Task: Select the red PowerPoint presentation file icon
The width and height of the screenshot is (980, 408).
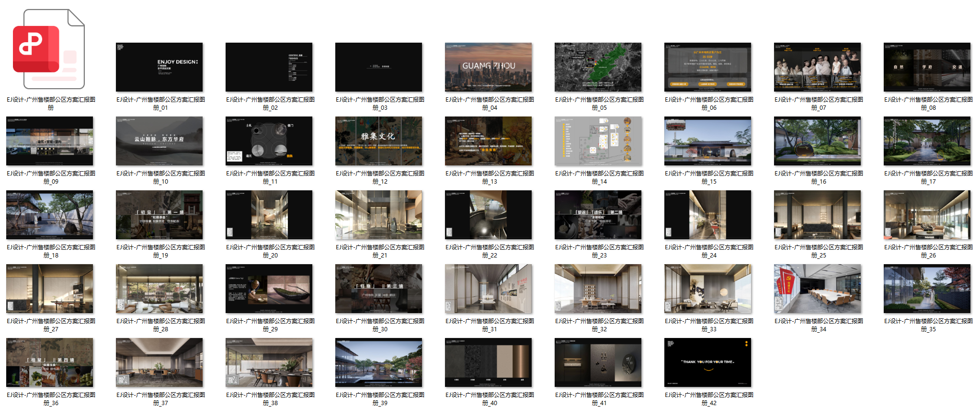Action: tap(49, 49)
